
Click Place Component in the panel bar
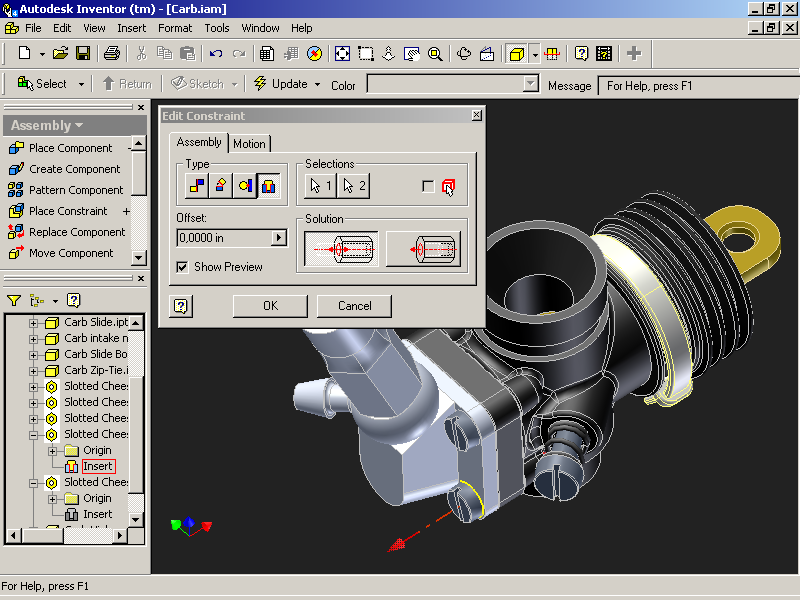click(60, 148)
